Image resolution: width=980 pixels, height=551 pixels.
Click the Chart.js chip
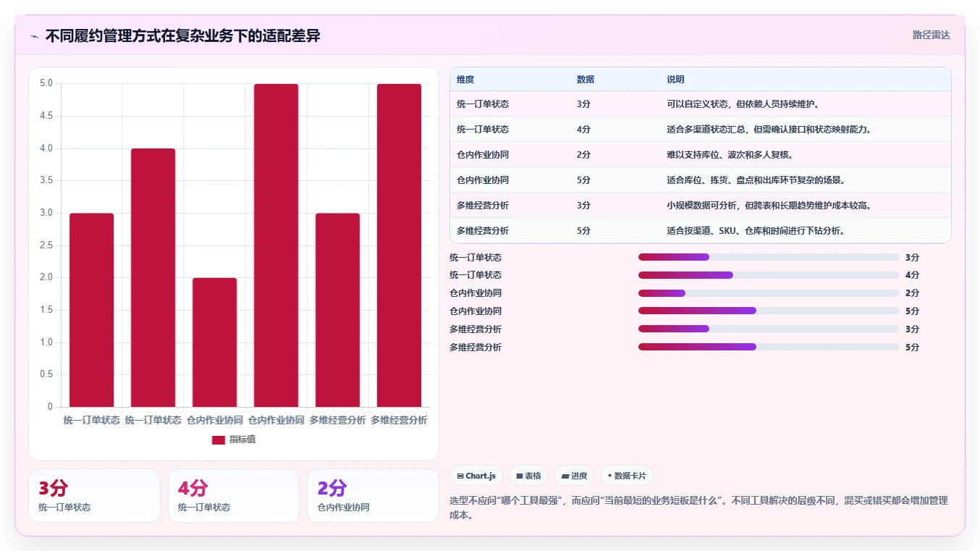pos(476,476)
